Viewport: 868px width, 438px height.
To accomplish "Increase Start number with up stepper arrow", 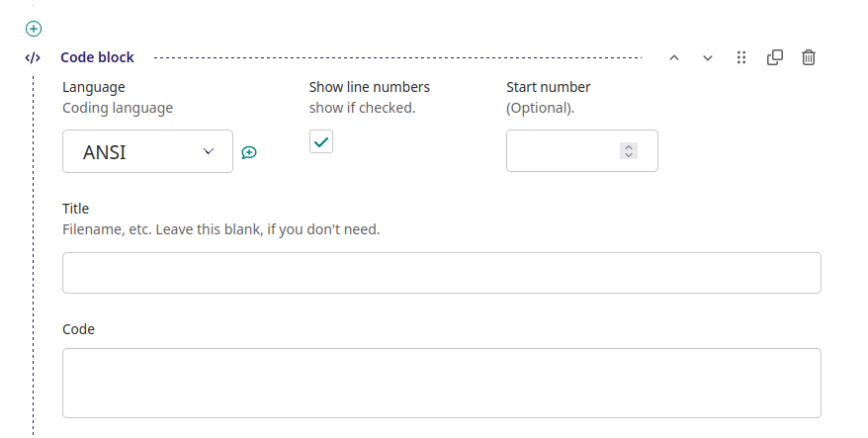I will point(629,146).
